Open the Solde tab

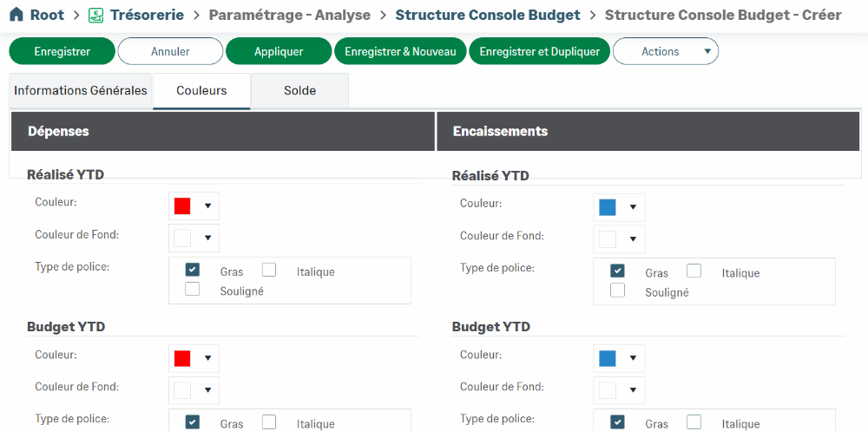299,91
